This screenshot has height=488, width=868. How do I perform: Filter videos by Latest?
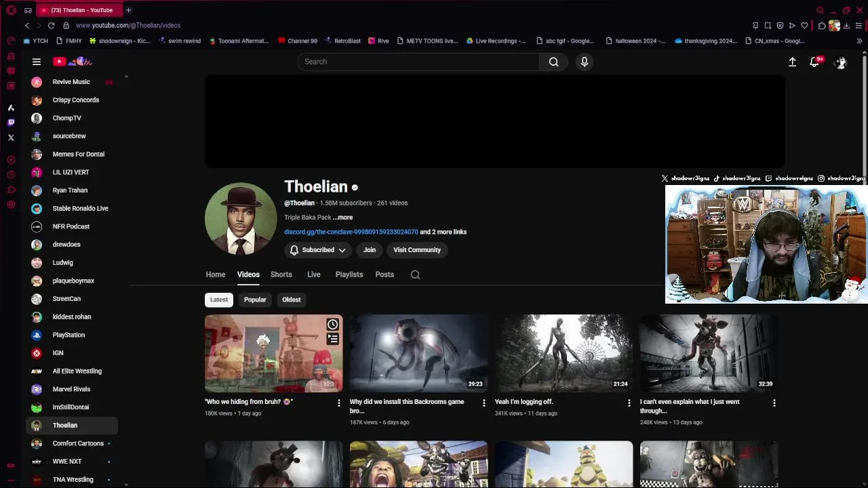(218, 300)
